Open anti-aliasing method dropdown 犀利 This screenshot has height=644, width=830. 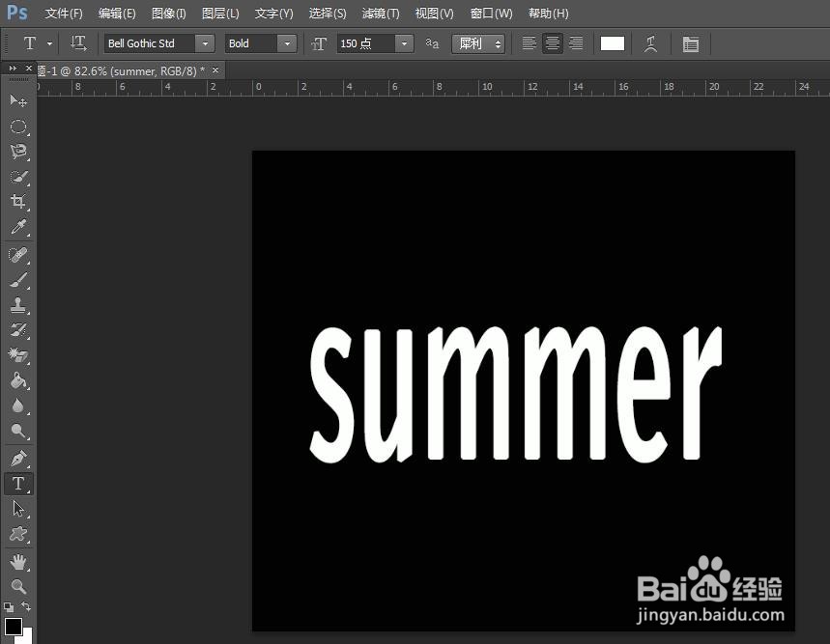point(478,43)
